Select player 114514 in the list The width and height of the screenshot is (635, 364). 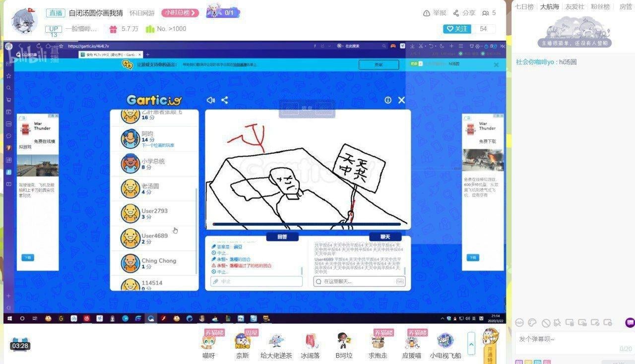154,284
